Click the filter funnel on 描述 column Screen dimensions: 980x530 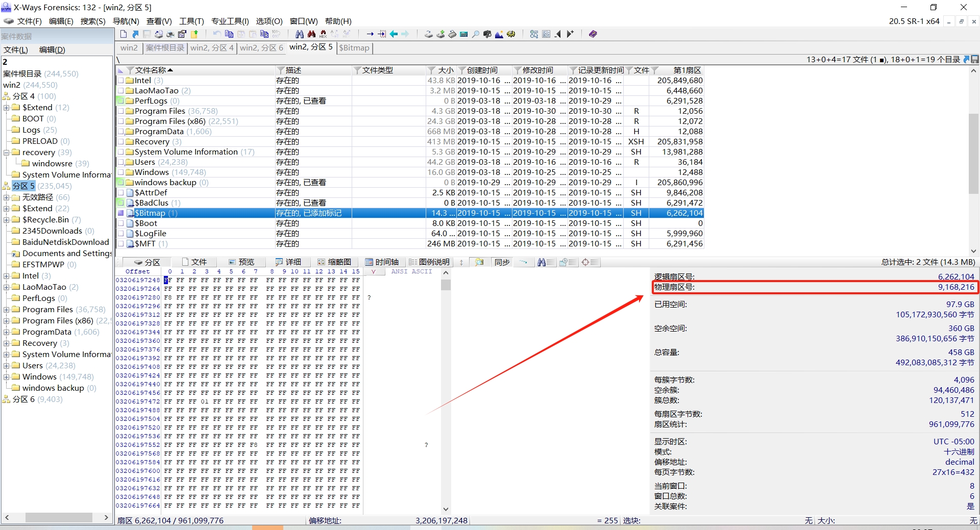(x=281, y=70)
